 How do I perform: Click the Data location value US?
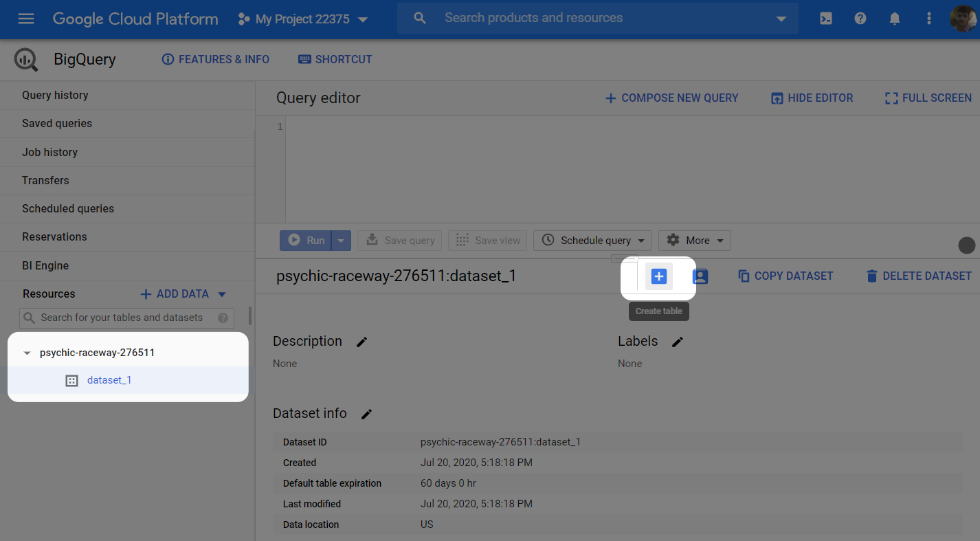click(427, 525)
